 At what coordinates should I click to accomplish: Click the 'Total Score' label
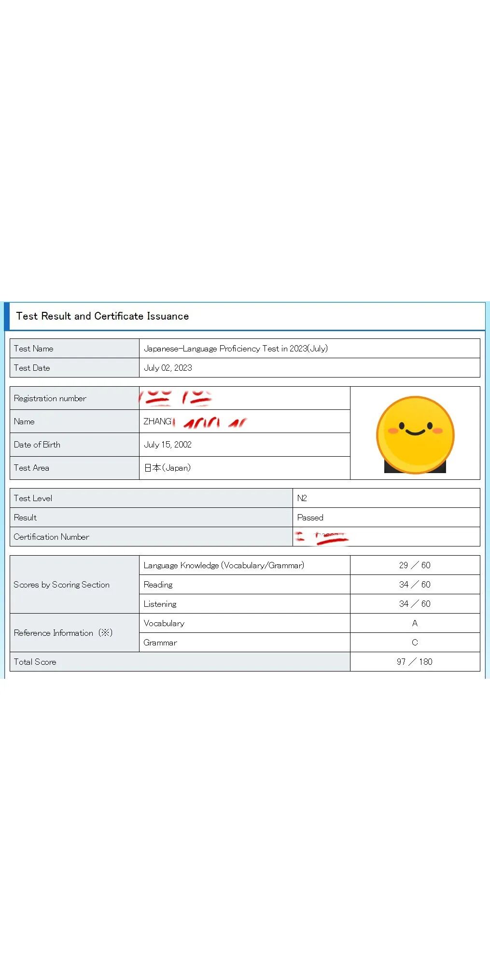point(35,662)
